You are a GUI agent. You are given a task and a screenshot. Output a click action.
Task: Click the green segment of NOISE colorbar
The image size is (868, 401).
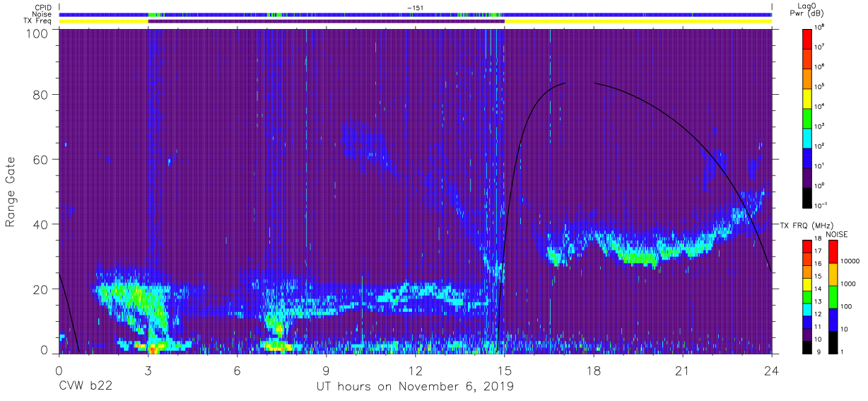click(x=834, y=296)
